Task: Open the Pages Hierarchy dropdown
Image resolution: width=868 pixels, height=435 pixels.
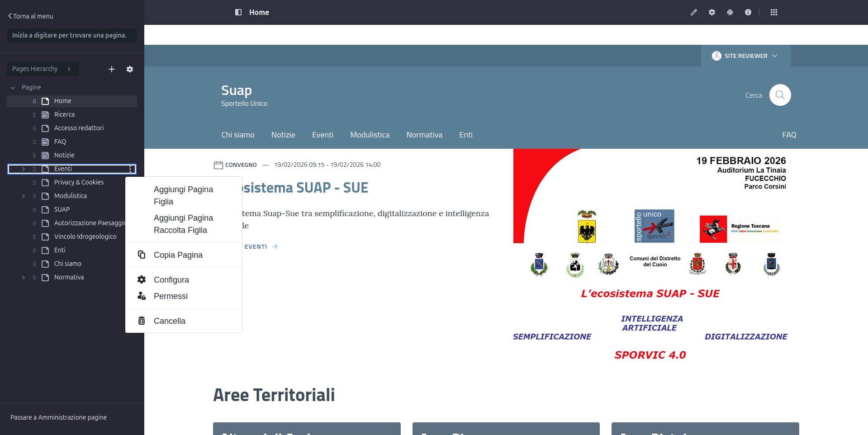Action: coord(43,69)
